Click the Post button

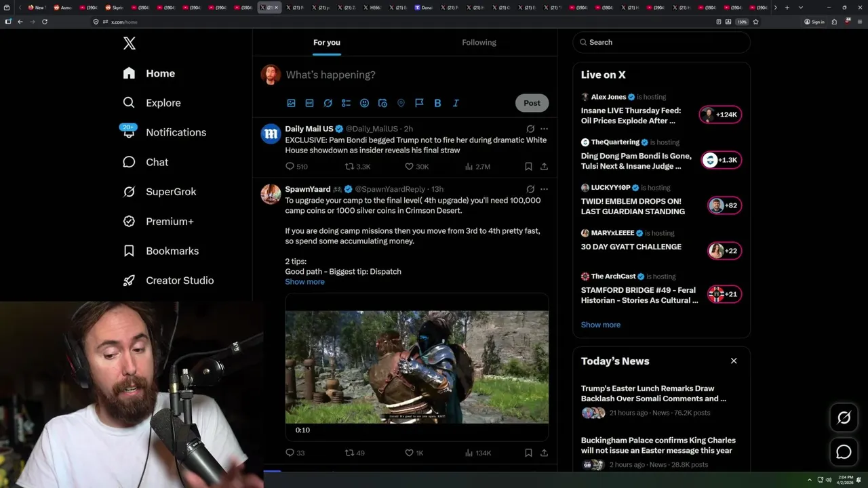(532, 103)
